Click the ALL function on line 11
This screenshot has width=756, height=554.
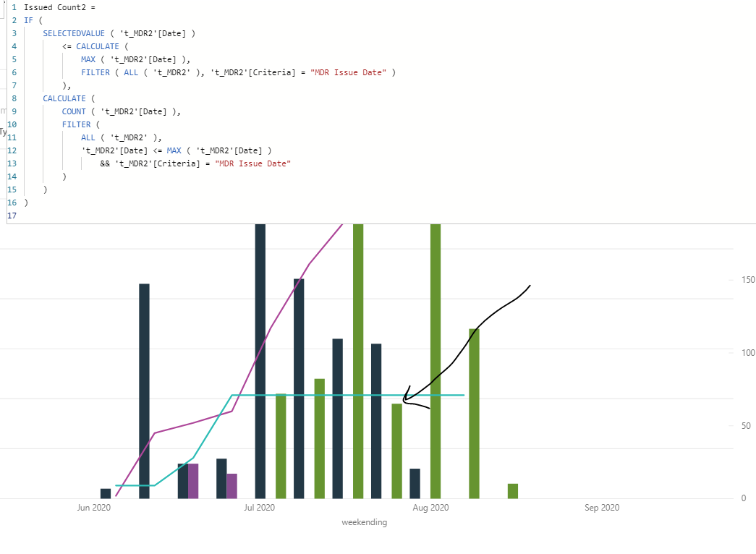(88, 137)
